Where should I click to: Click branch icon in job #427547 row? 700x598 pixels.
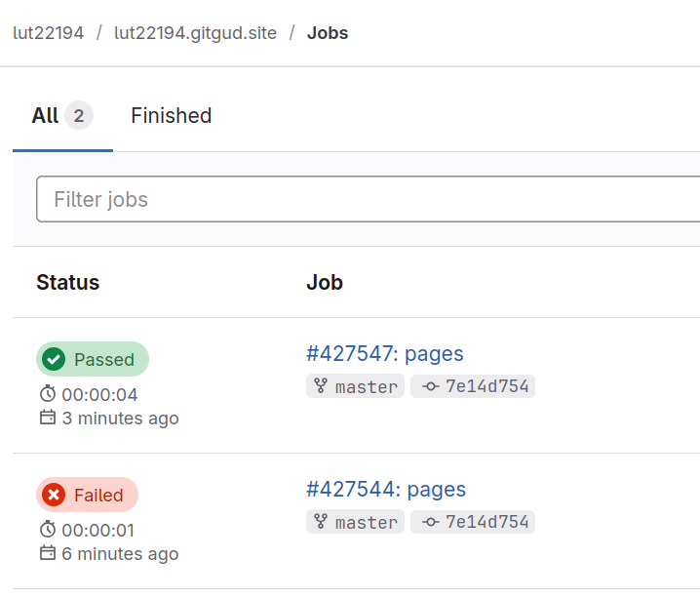[x=321, y=386]
